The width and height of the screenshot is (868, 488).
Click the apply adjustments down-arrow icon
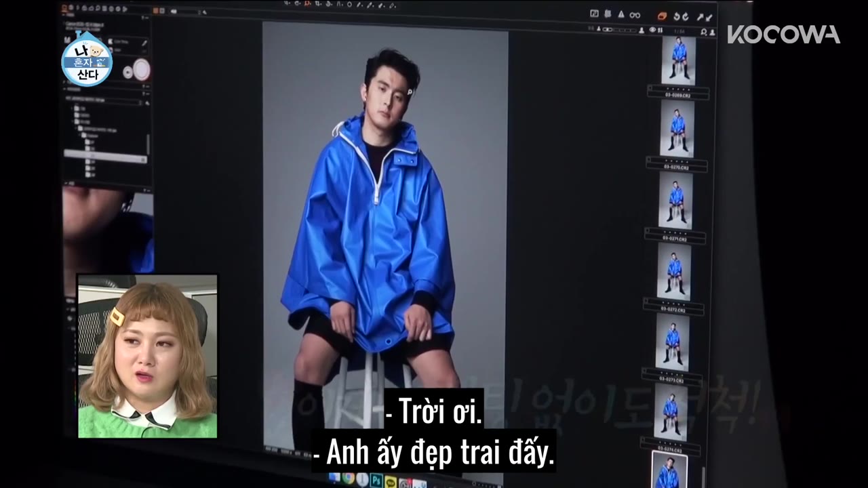pyautogui.click(x=709, y=18)
